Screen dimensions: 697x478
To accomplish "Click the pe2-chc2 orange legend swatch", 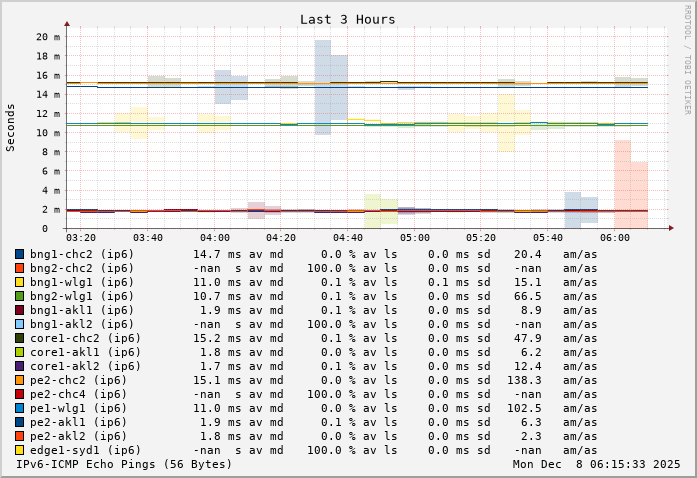I will (x=19, y=380).
